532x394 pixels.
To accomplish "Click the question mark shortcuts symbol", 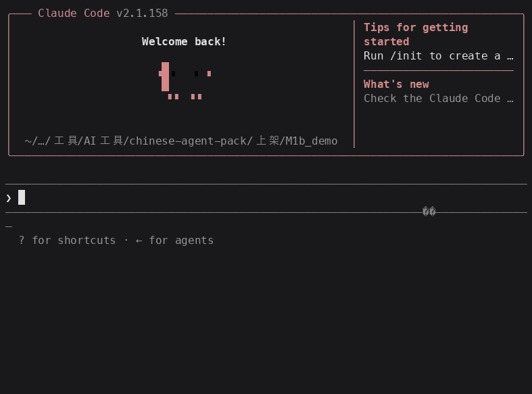I will [x=22, y=240].
